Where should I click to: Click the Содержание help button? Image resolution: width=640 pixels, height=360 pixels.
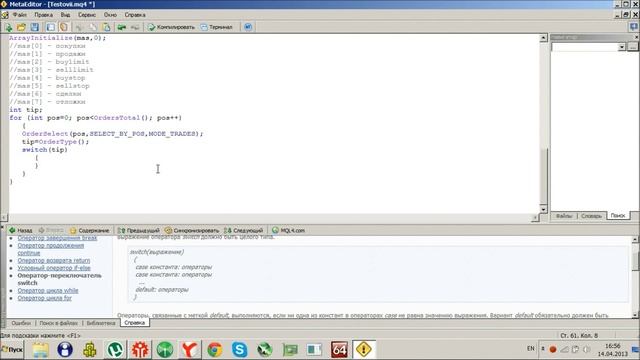pyautogui.click(x=89, y=230)
